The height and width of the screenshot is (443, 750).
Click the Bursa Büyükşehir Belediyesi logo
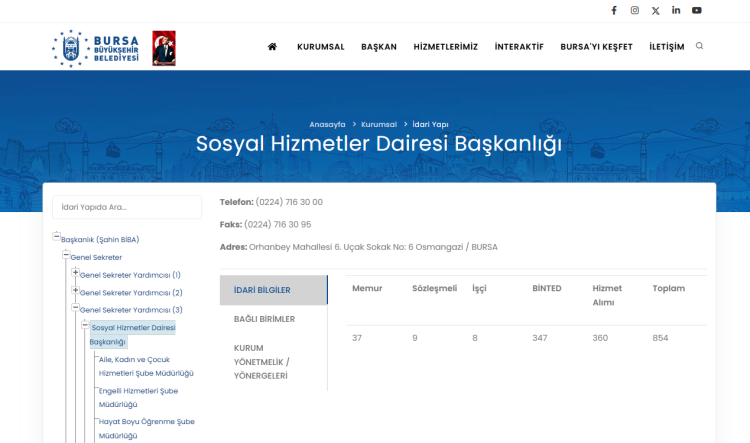point(96,47)
